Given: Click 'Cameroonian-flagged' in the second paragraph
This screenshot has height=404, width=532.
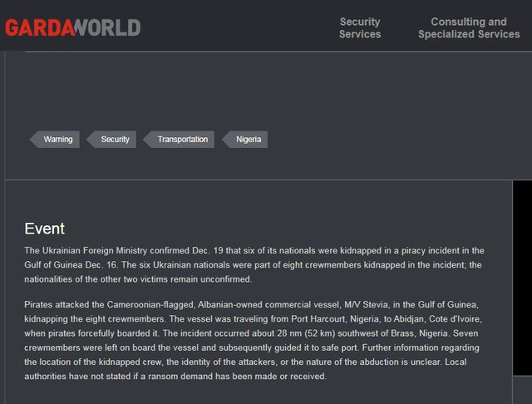Looking at the screenshot, I should (x=150, y=304).
